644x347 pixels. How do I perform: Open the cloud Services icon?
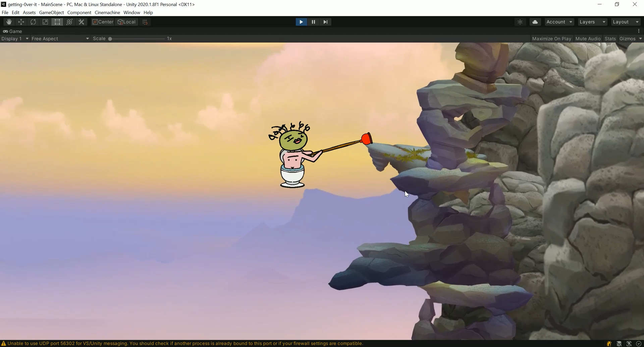coord(535,22)
